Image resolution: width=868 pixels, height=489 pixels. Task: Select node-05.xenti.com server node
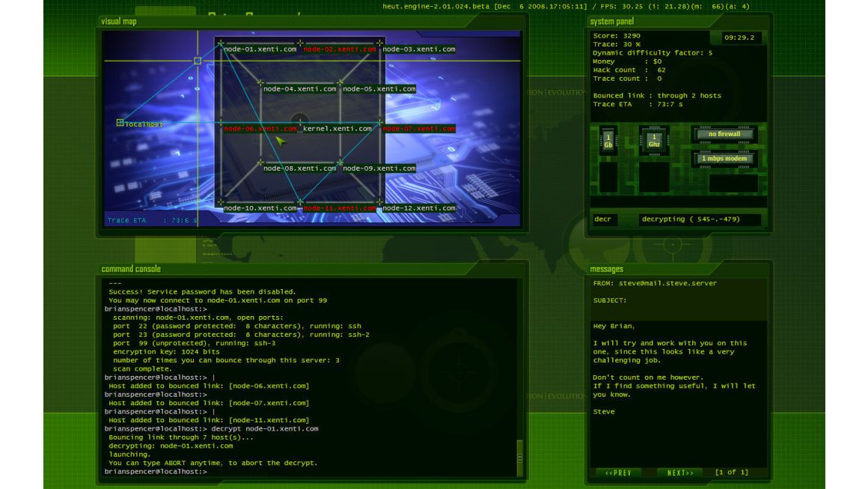click(x=379, y=89)
